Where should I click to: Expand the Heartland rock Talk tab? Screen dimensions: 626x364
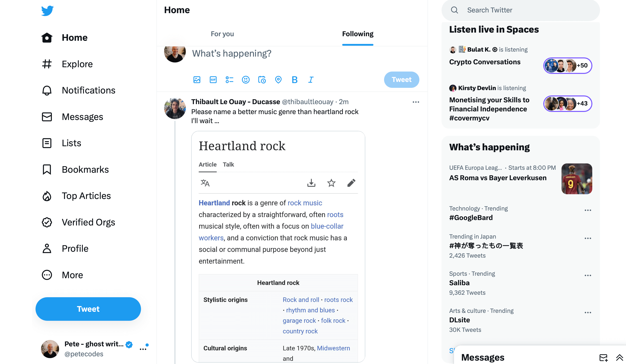[x=228, y=164]
